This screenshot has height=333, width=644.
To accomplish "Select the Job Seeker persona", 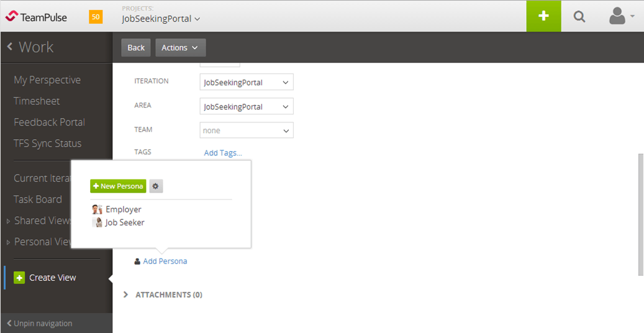I will [124, 222].
